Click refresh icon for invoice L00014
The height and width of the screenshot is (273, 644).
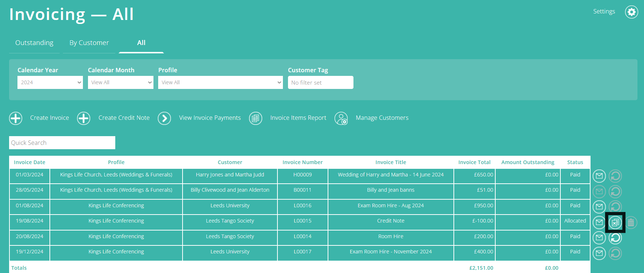615,238
